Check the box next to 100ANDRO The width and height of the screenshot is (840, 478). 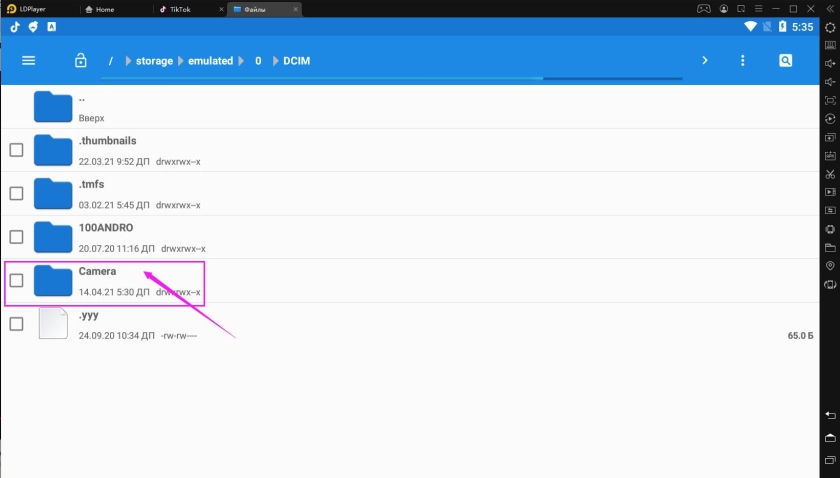click(16, 237)
